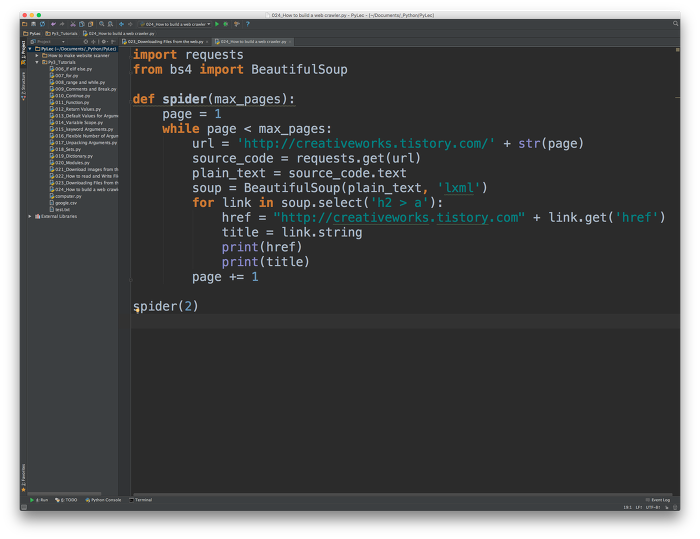Select 008_range and while.py file
Viewport: 700px width, 539px height.
pos(77,83)
